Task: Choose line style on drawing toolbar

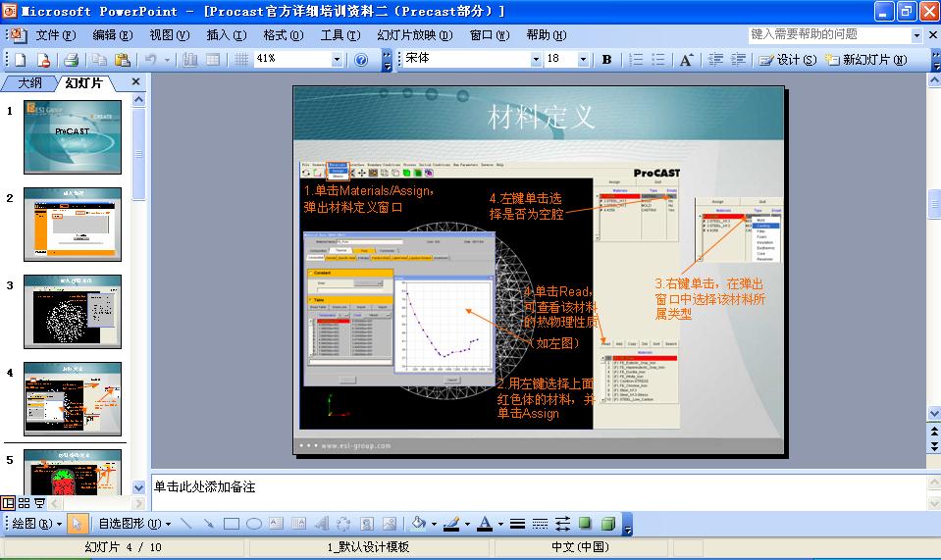Action: (x=517, y=524)
